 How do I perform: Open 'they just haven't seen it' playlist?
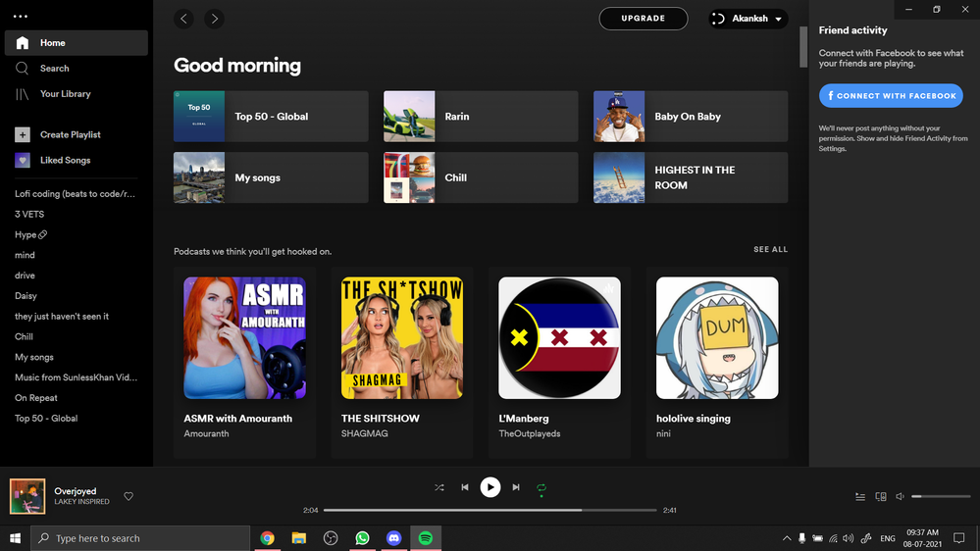pos(62,316)
